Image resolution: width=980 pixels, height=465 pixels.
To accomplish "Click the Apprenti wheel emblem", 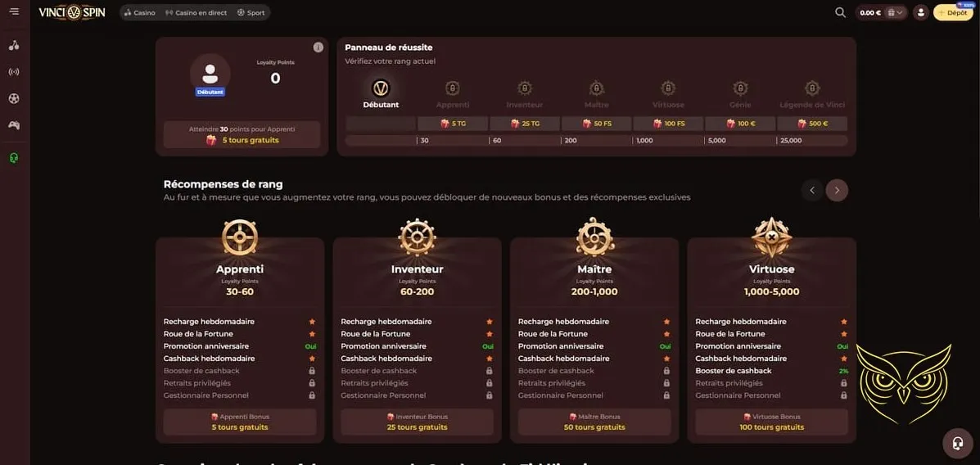I will tap(240, 237).
